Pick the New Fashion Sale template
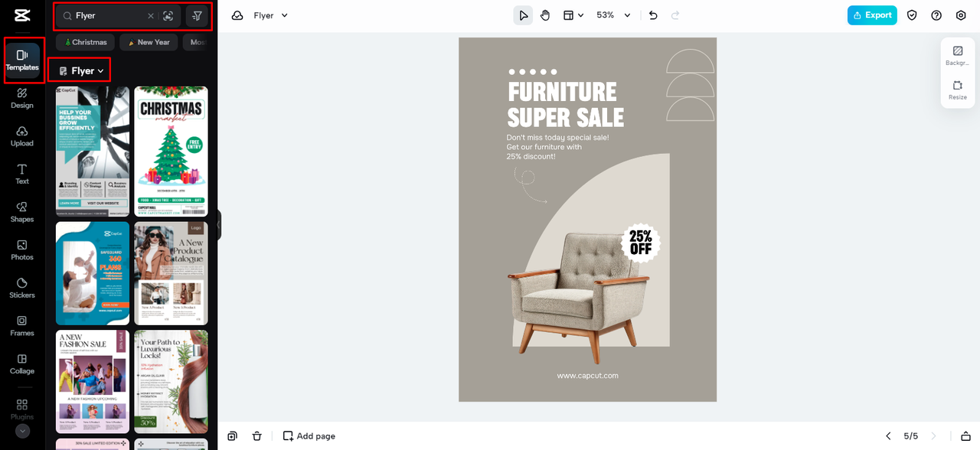The image size is (980, 450). tap(93, 382)
